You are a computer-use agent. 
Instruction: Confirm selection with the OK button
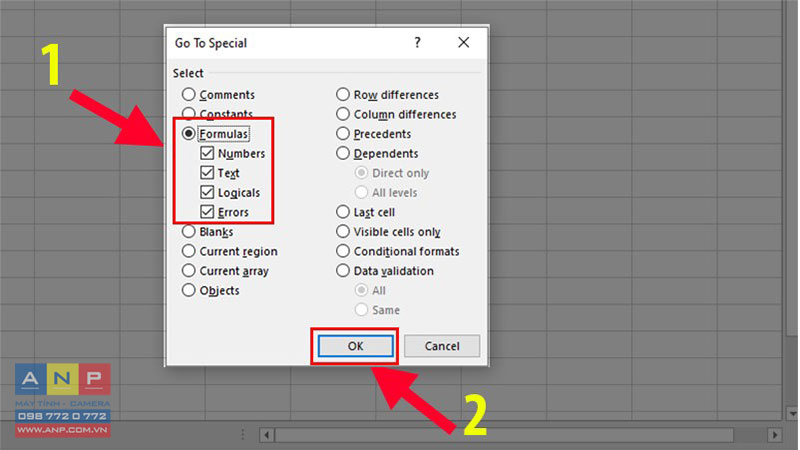[x=356, y=346]
